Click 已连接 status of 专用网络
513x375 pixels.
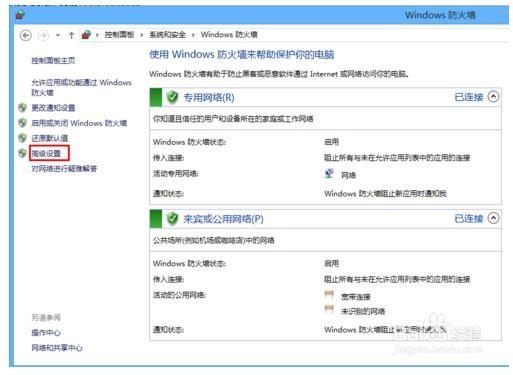click(x=469, y=97)
